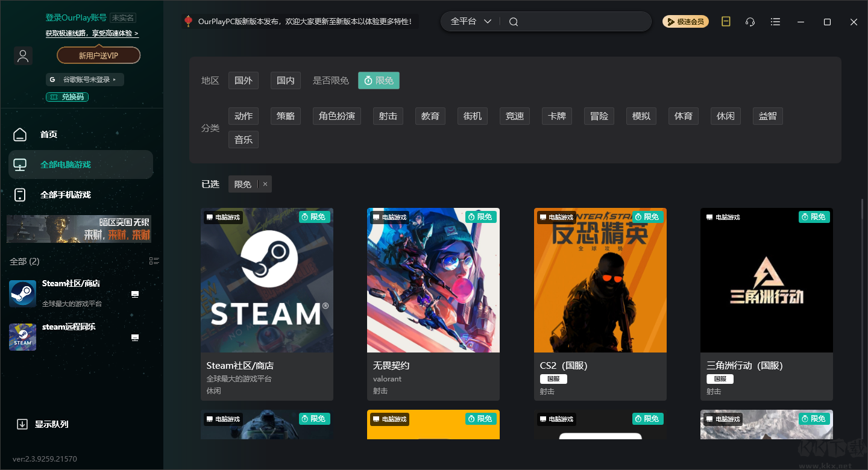This screenshot has width=868, height=470.
Task: Click the 兑换码 button
Action: (x=68, y=97)
